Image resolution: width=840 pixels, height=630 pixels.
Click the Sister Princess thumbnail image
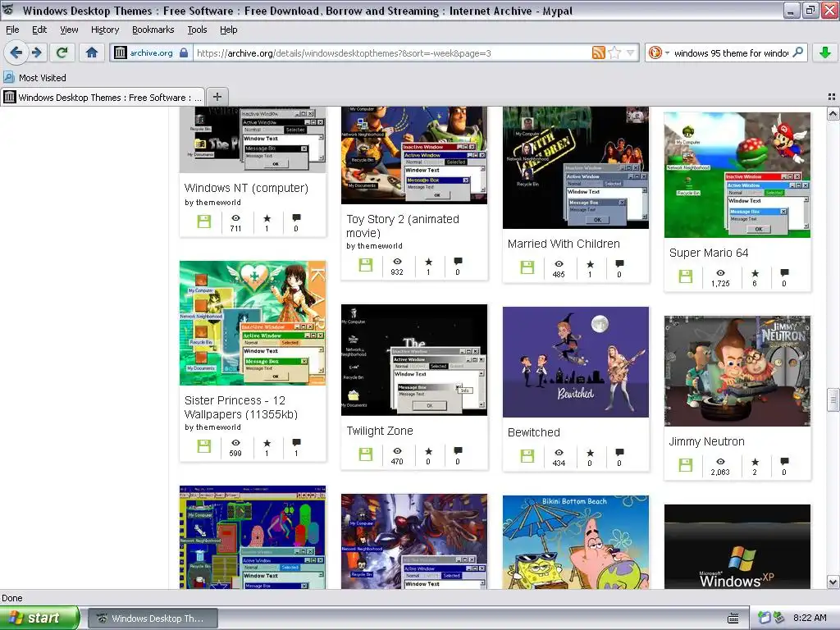pos(253,323)
